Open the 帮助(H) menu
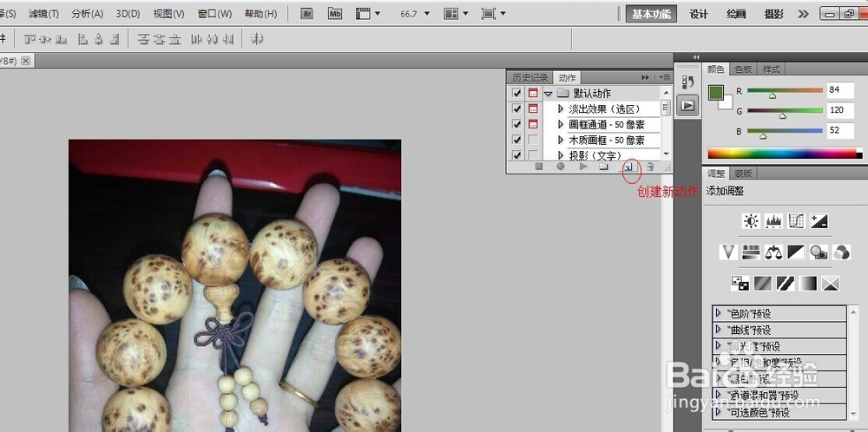 pos(260,14)
